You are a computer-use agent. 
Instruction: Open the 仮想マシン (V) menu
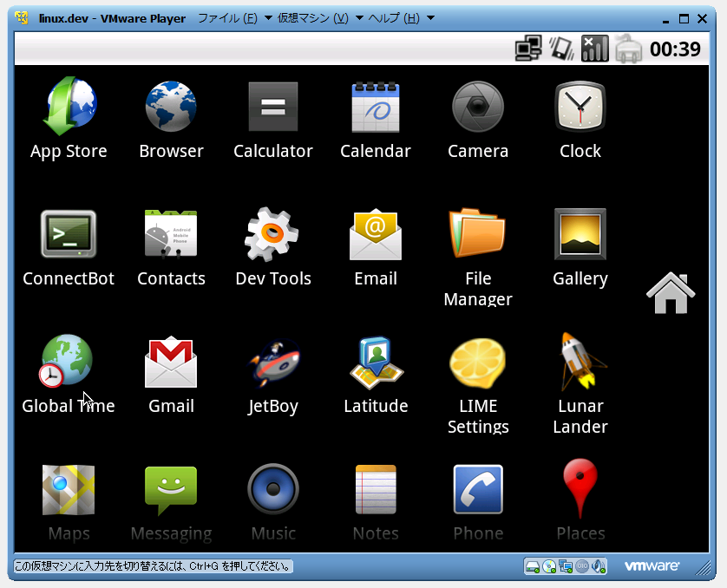tap(320, 18)
